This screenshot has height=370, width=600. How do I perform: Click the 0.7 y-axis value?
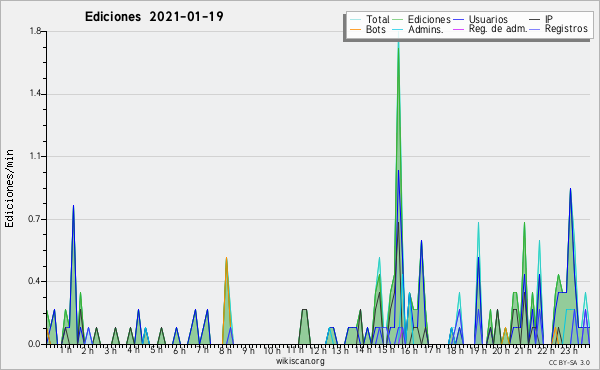[x=35, y=219]
